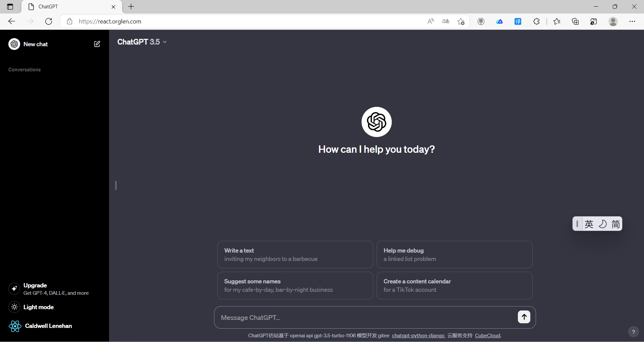Open the browser essentials toolbar icon

594,21
